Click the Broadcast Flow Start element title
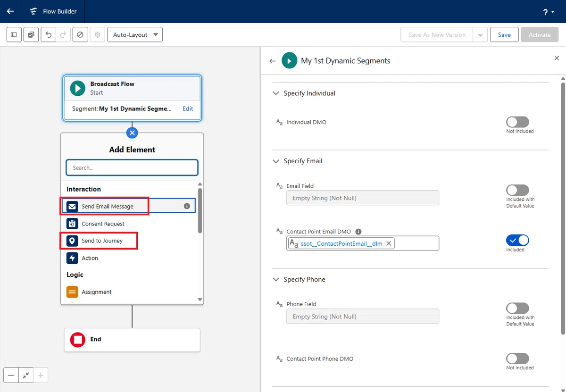Screen dimensions: 566x392 112,84
